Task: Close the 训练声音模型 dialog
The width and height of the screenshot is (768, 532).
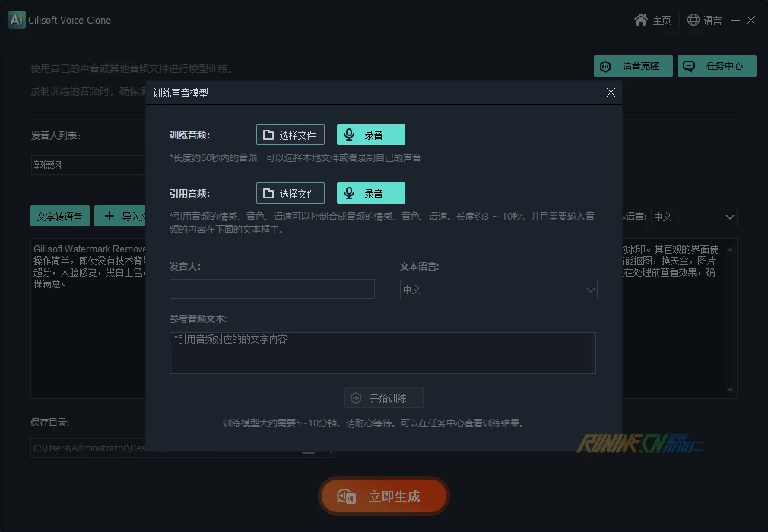Action: click(x=611, y=93)
